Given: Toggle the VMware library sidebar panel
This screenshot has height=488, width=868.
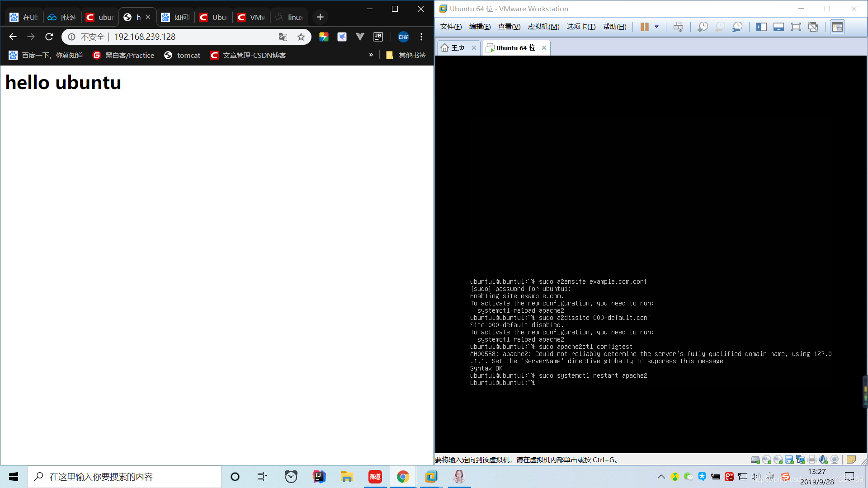Looking at the screenshot, I should [x=761, y=27].
